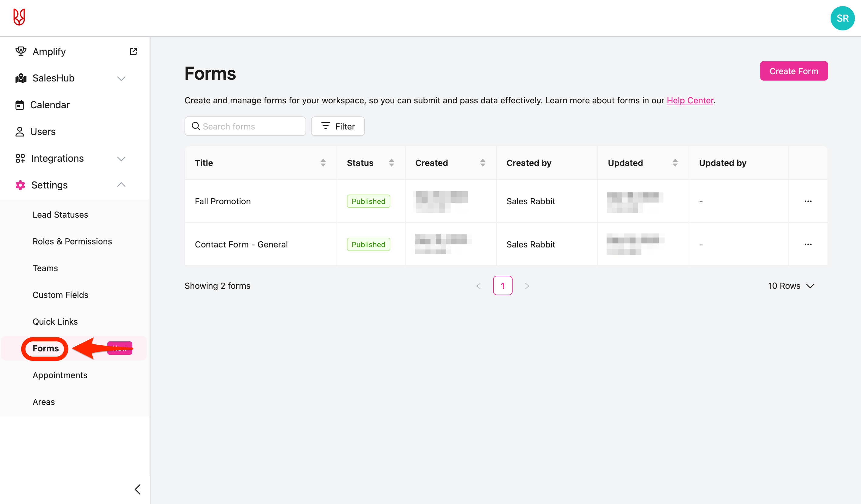
Task: Collapse the Settings section
Action: coord(121,185)
